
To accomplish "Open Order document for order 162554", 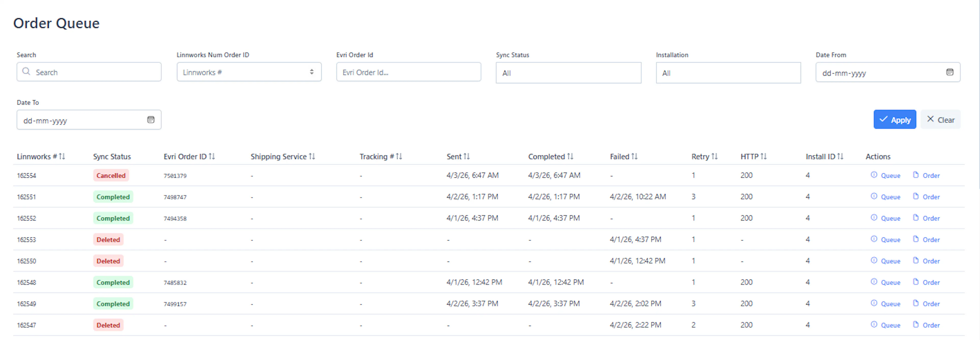I will [x=926, y=176].
